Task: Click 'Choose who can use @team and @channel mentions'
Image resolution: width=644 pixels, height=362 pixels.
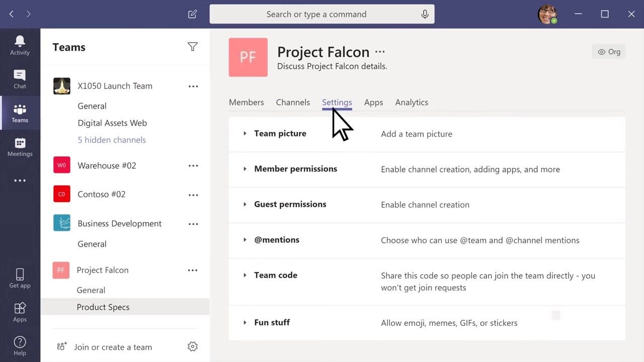Action: (x=480, y=240)
